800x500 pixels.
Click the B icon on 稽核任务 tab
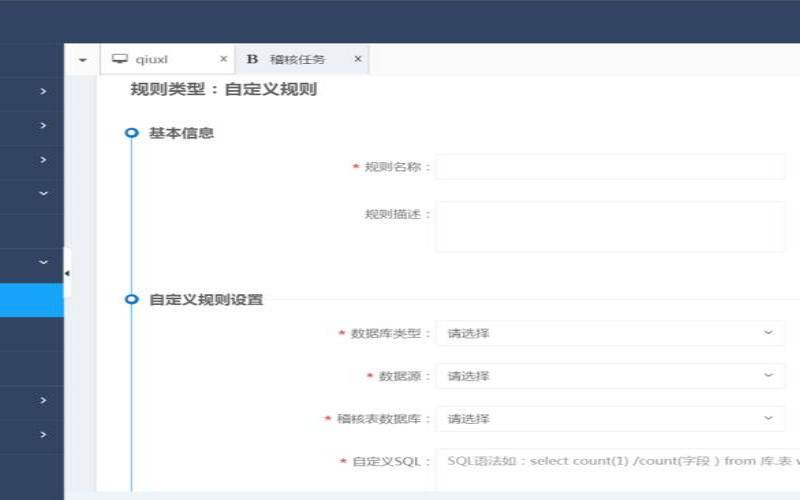tap(252, 59)
